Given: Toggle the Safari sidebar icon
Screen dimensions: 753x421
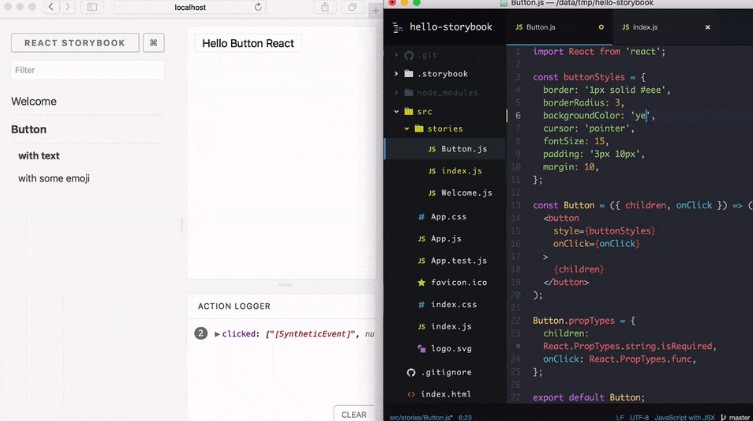Looking at the screenshot, I should [x=92, y=7].
